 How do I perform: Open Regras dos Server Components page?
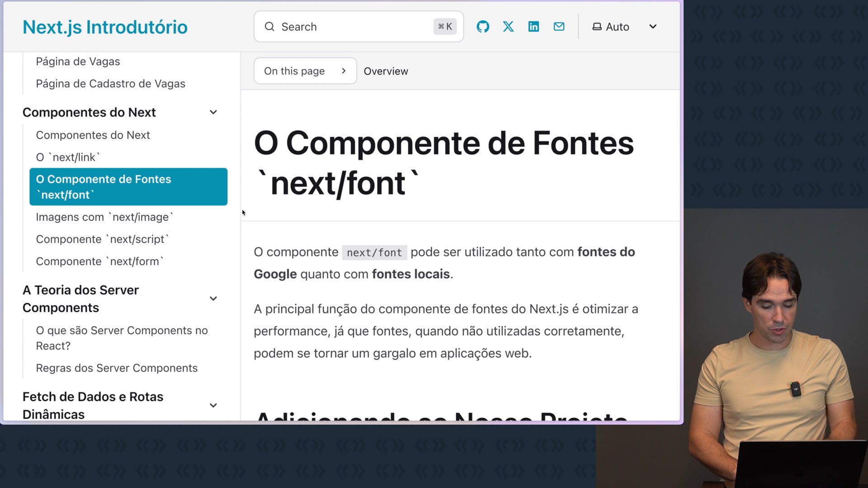click(117, 368)
